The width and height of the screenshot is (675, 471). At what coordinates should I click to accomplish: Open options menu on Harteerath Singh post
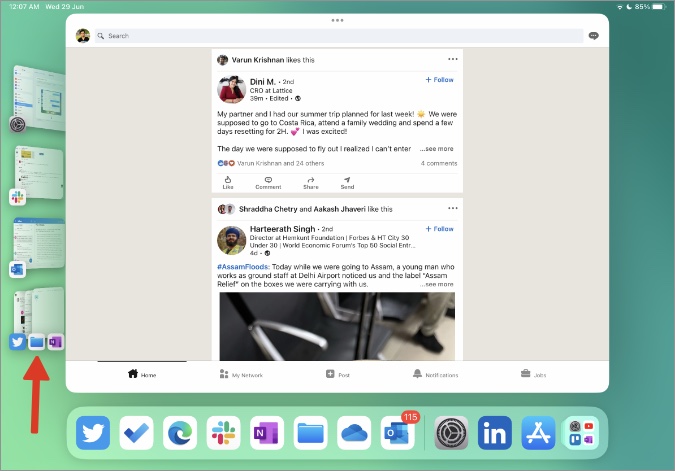click(x=452, y=208)
